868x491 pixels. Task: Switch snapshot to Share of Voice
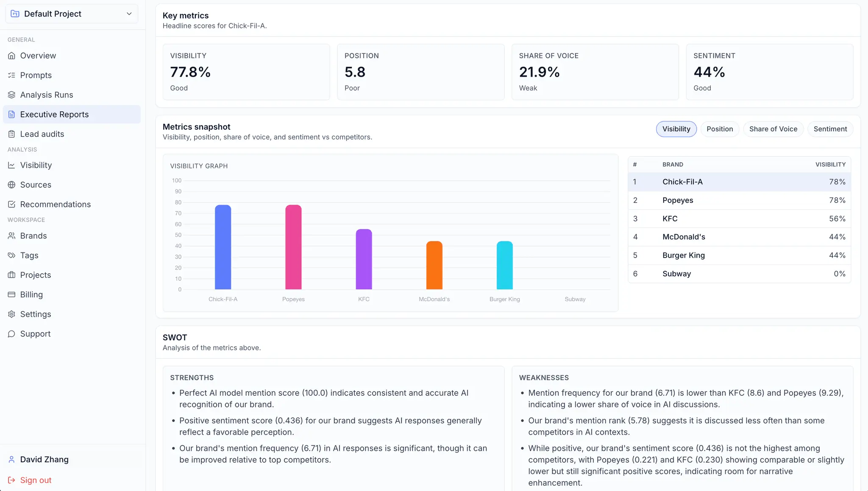[x=773, y=129]
